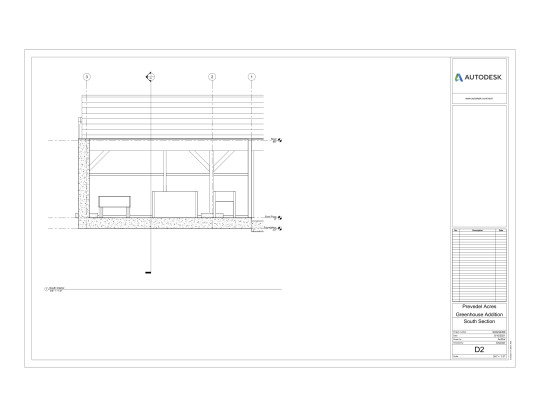
Task: Click the view title number bubble
Action: [46, 289]
